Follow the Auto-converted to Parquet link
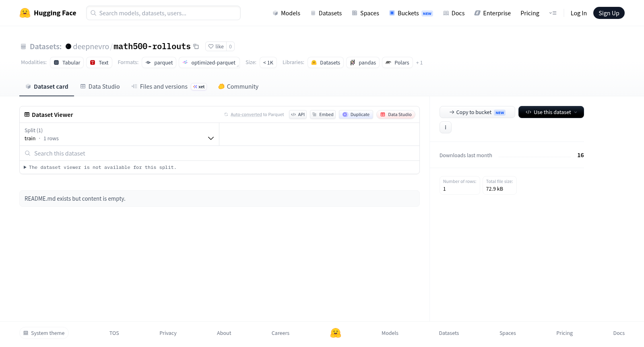The width and height of the screenshot is (644, 347). click(257, 114)
